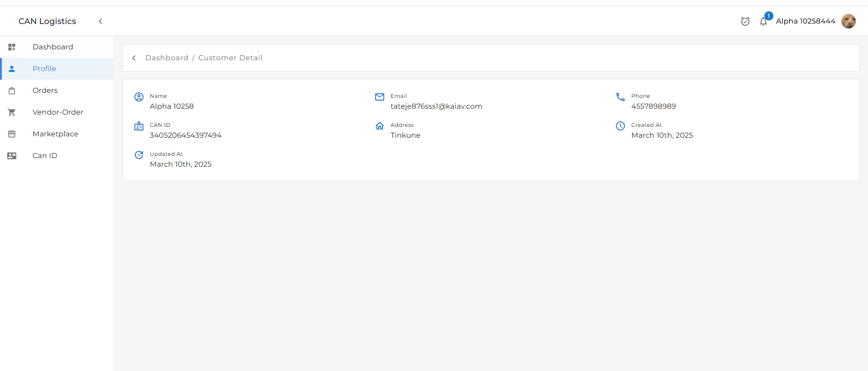The image size is (868, 371).
Task: Select the Dashboard grid icon
Action: 12,47
